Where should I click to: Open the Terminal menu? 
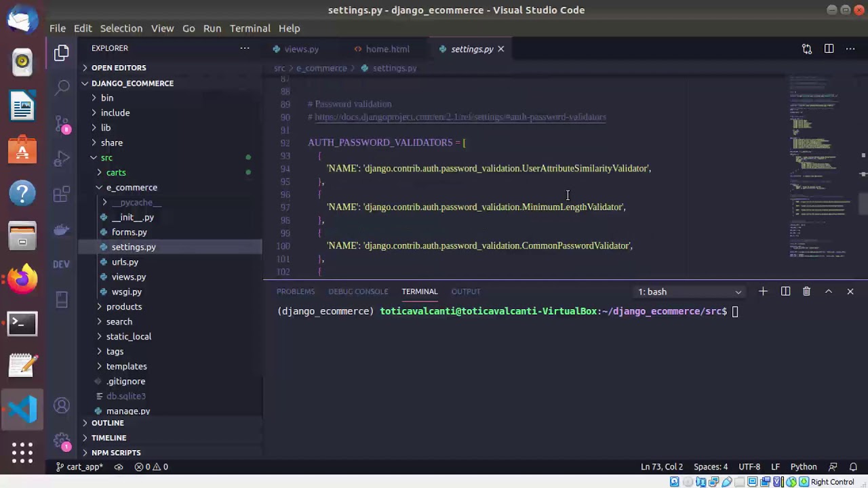click(x=250, y=28)
